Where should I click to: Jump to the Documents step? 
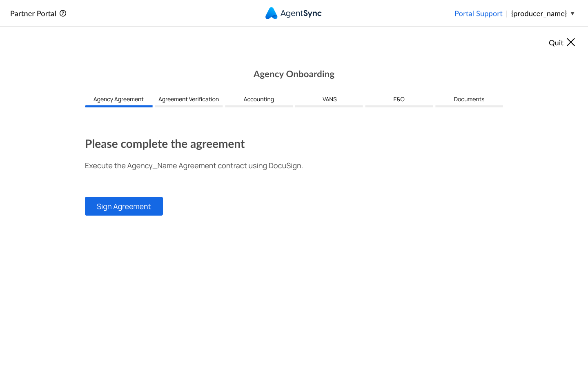pos(469,99)
